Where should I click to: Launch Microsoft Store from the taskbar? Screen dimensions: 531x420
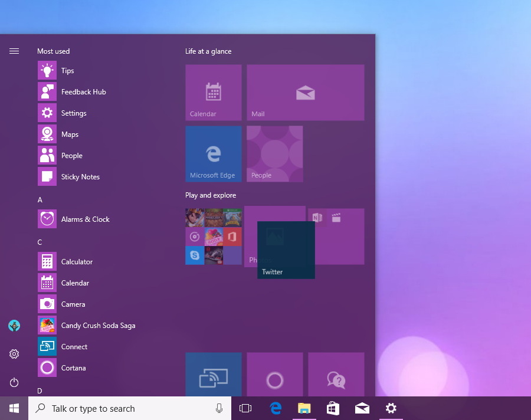click(x=333, y=408)
